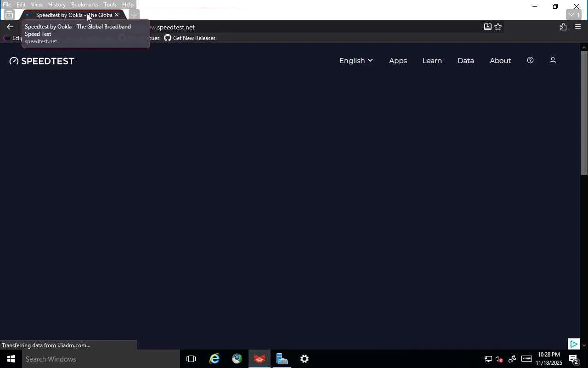Open the Windows Start menu
The width and height of the screenshot is (588, 368).
pyautogui.click(x=11, y=359)
